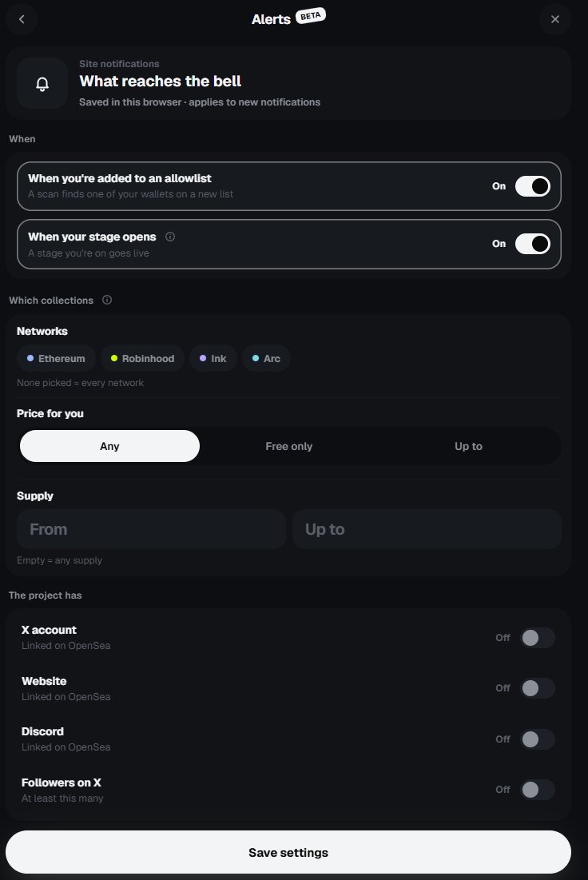Choose the Free only price option
588x880 pixels.
click(x=289, y=446)
